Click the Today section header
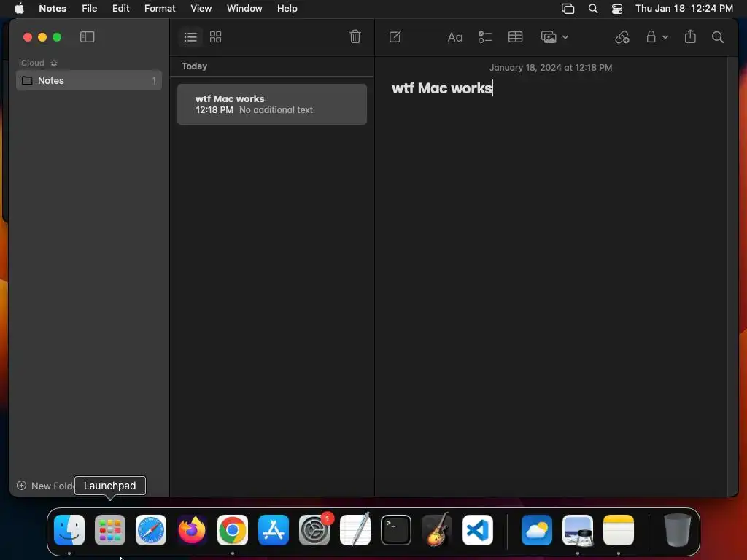Screen dimensions: 747x560 pyautogui.click(x=194, y=66)
